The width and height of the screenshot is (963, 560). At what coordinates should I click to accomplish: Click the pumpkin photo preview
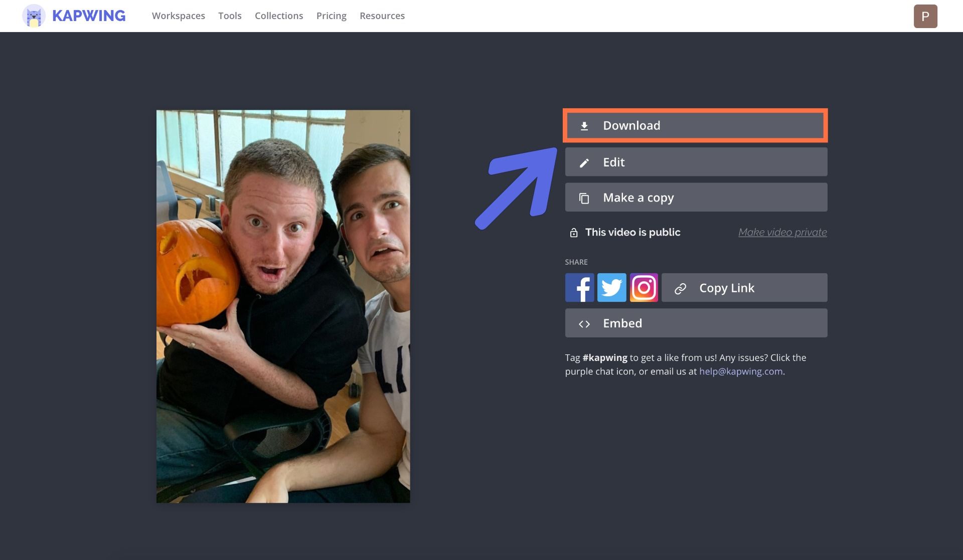point(283,306)
